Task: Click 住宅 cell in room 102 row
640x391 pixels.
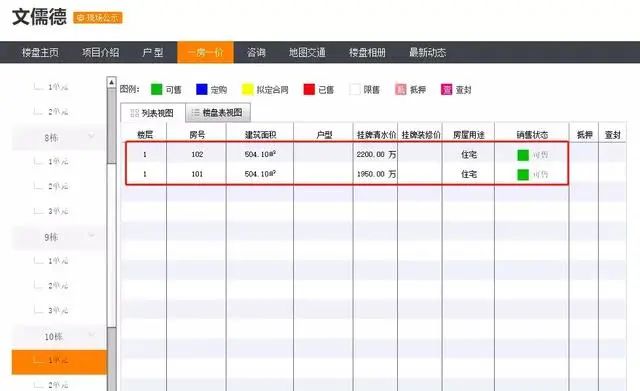Action: [469, 155]
